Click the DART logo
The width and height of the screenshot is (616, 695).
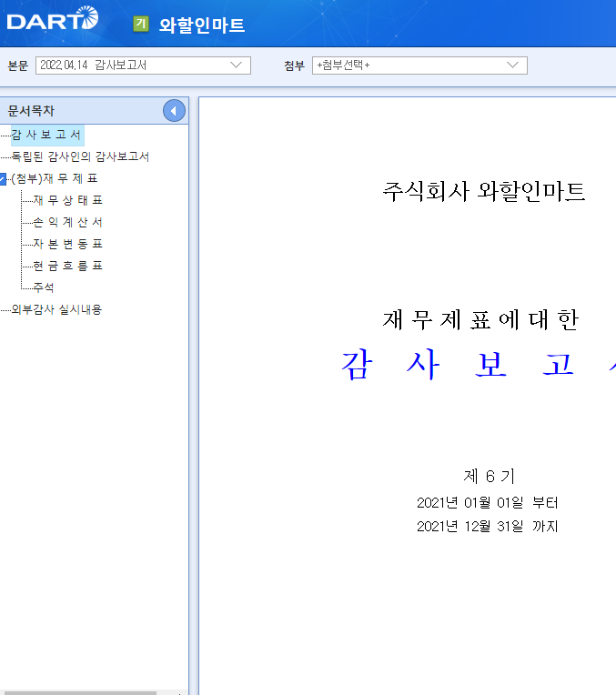coord(53,18)
